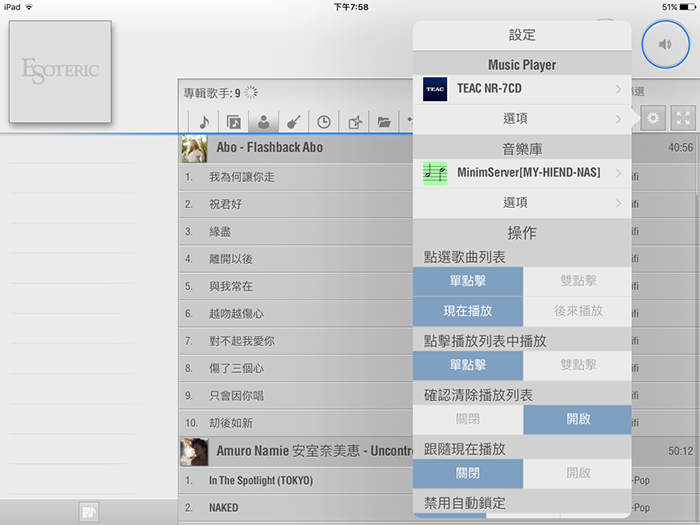Screen dimensions: 700x525
Task: Tap the fullscreen expand icon
Action: click(x=683, y=118)
